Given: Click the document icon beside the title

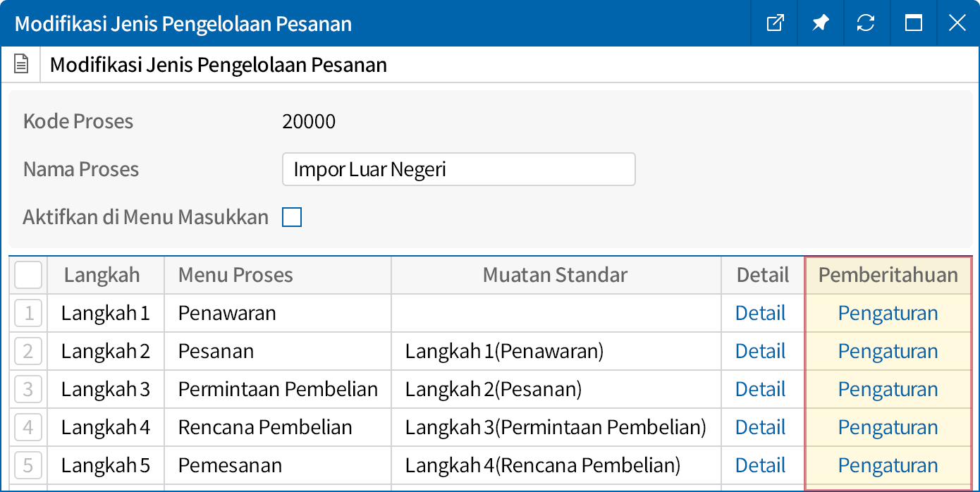Looking at the screenshot, I should pos(22,66).
